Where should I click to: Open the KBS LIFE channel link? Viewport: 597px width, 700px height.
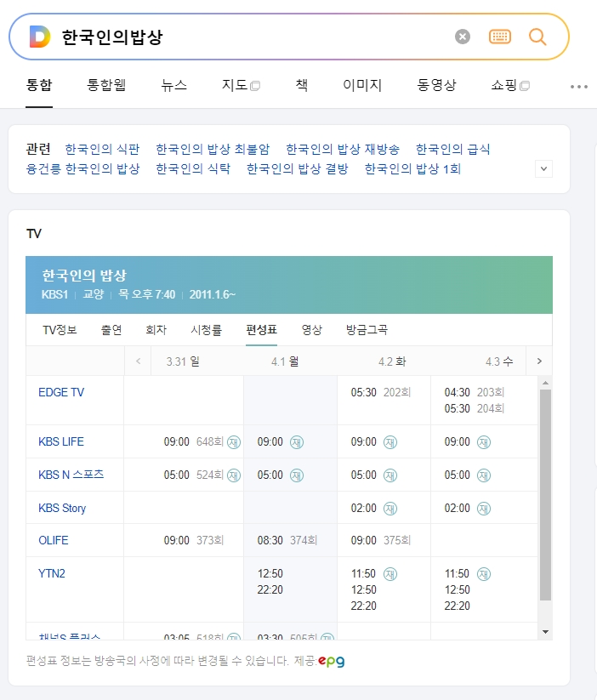(61, 442)
